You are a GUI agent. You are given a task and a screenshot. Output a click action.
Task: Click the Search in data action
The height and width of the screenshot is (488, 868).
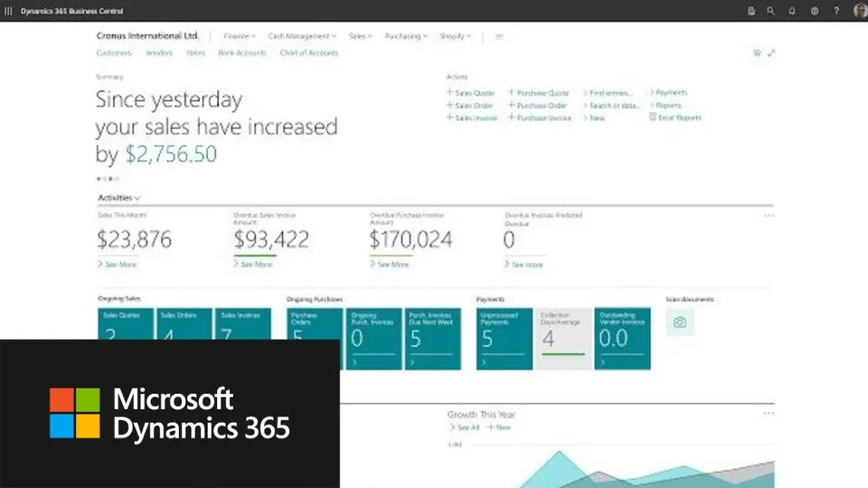click(x=612, y=106)
